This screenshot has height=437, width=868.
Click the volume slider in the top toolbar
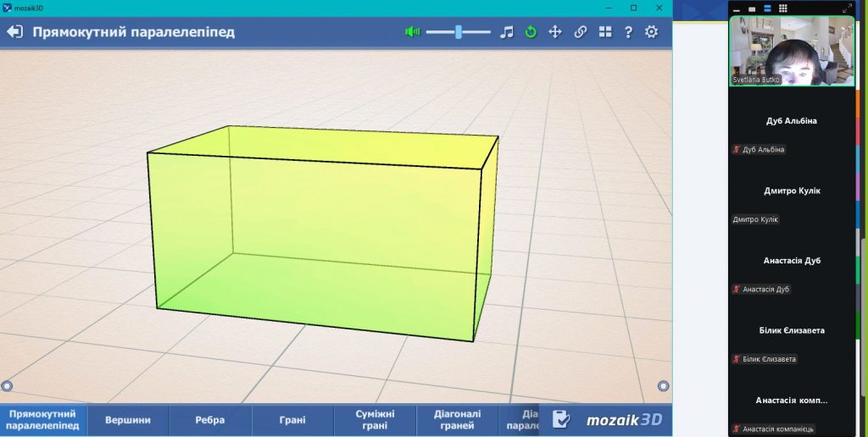click(458, 32)
